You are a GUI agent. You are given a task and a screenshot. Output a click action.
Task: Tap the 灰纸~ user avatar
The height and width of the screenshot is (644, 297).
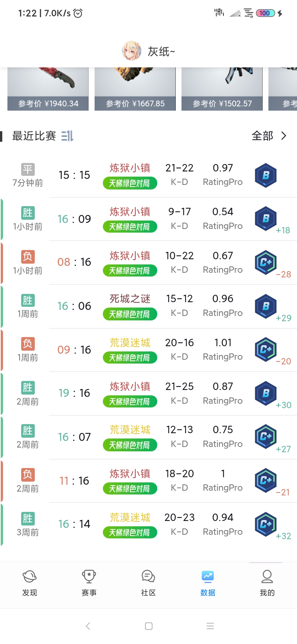[131, 51]
